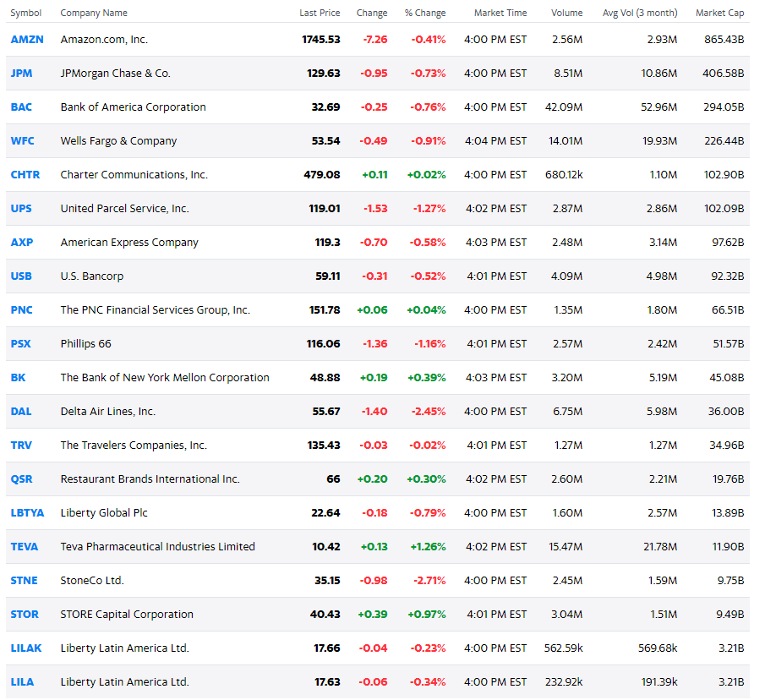Click LILAK average volume 569.68k

point(658,648)
